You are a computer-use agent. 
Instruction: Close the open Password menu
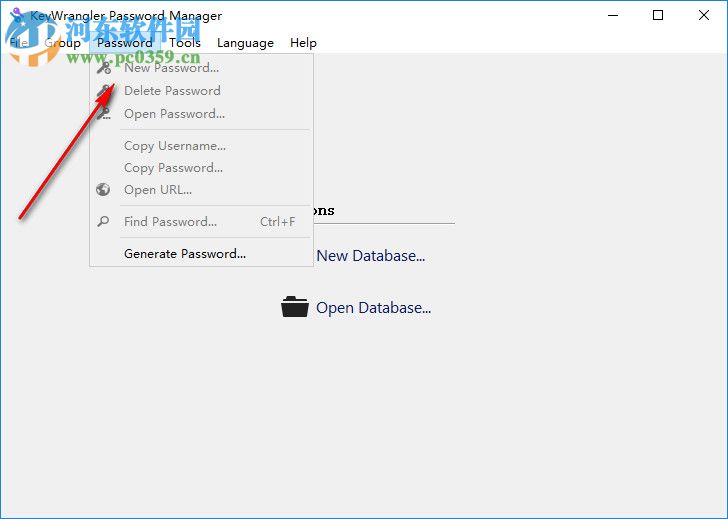125,43
